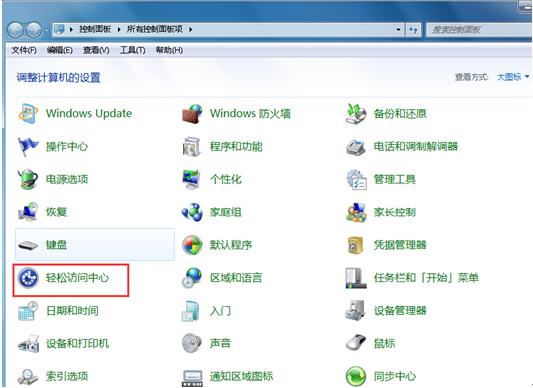Image resolution: width=533 pixels, height=388 pixels.
Task: Click the 日期和时间 calendar icon
Action: [28, 310]
